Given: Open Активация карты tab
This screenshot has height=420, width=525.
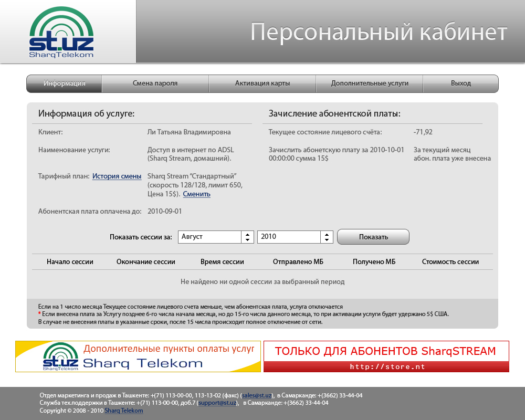Looking at the screenshot, I should (x=262, y=83).
